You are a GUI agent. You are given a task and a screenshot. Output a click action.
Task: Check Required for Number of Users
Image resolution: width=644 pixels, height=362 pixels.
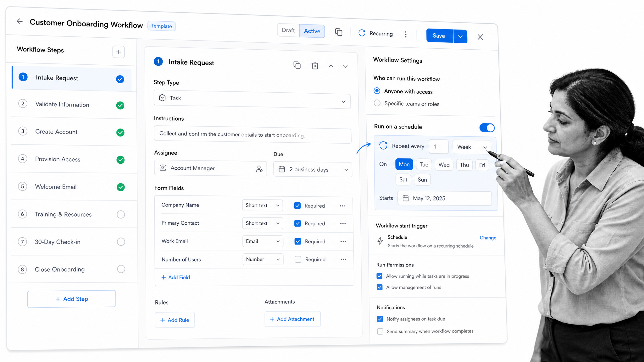point(298,259)
